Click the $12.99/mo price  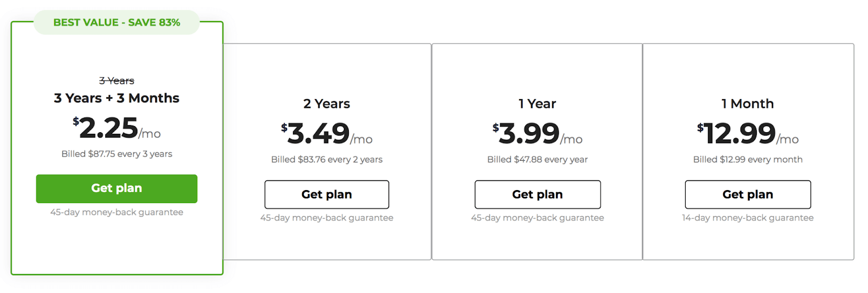(x=748, y=134)
